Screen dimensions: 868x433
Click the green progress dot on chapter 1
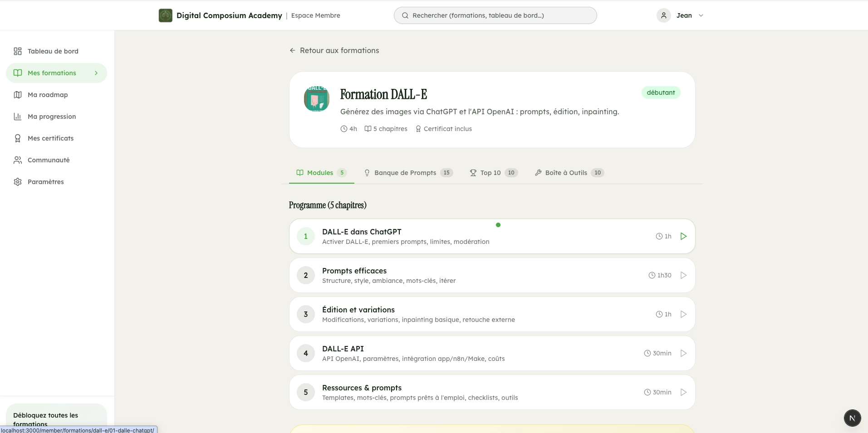click(498, 224)
